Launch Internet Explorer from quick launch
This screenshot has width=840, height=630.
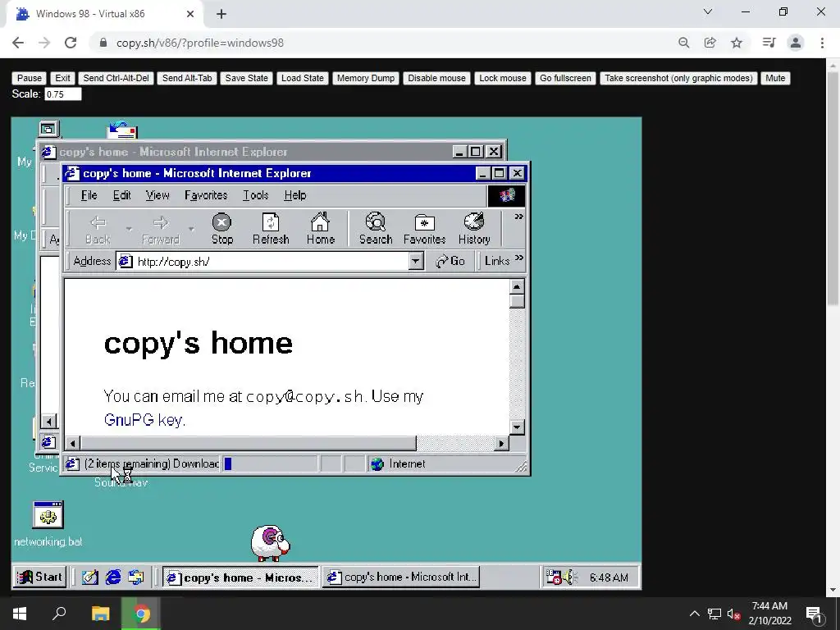(x=113, y=577)
